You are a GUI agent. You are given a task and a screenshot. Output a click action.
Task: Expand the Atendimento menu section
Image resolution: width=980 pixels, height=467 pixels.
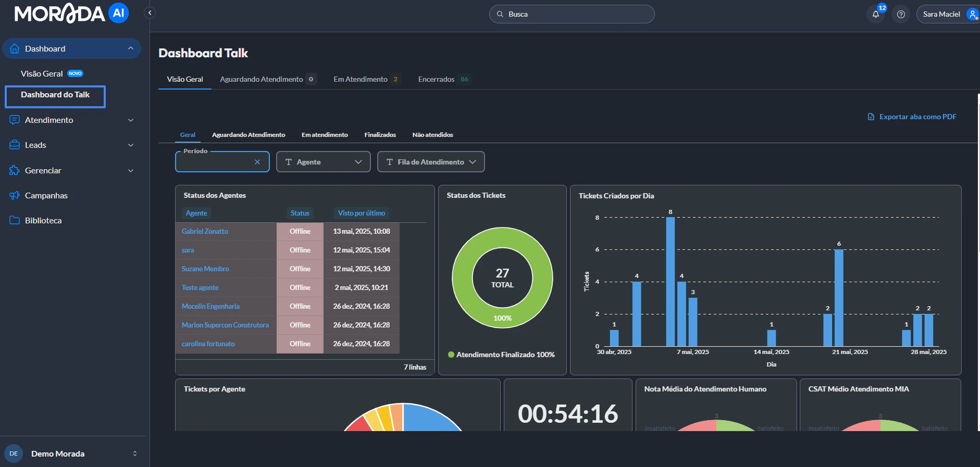[131, 120]
